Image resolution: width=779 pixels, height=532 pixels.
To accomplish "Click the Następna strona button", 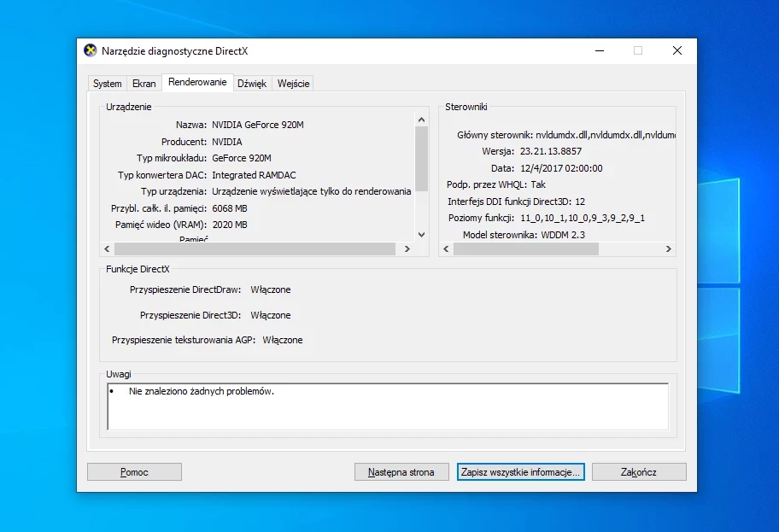I will point(401,471).
